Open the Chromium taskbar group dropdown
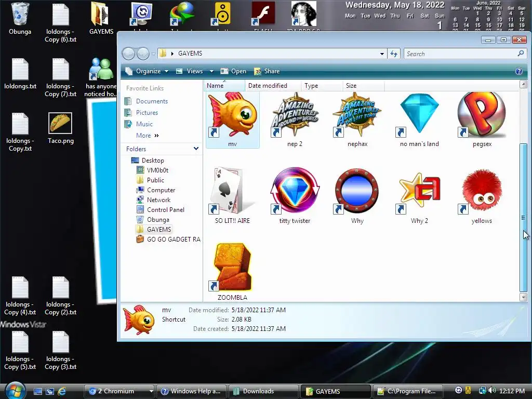This screenshot has height=399, width=532. pos(151,391)
